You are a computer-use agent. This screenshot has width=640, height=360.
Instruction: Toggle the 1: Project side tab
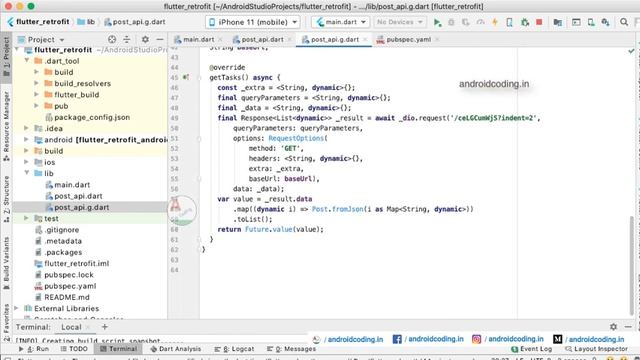click(x=6, y=56)
